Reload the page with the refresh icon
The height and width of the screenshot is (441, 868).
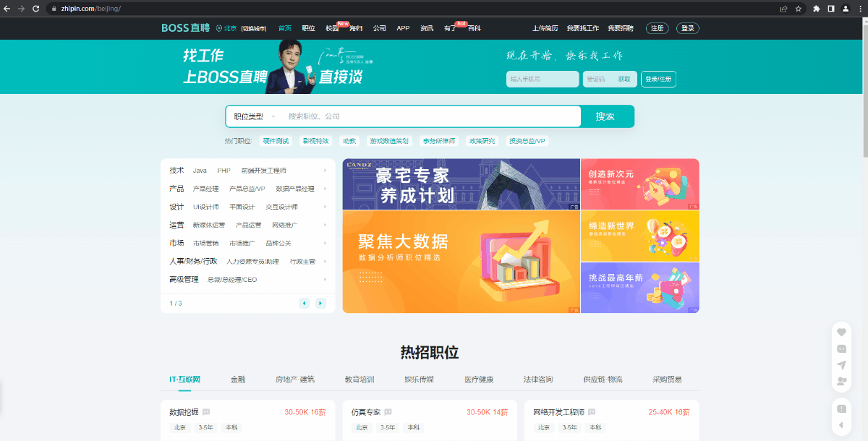click(x=35, y=9)
